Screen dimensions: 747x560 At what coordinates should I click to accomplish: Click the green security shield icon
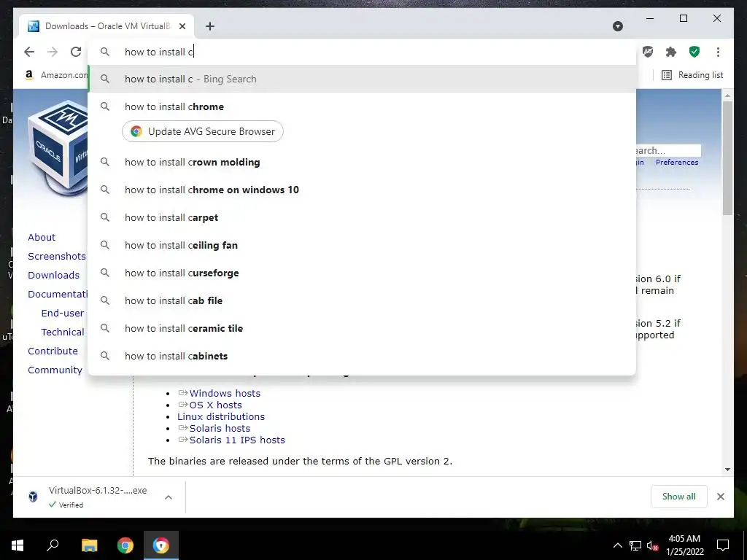point(694,52)
